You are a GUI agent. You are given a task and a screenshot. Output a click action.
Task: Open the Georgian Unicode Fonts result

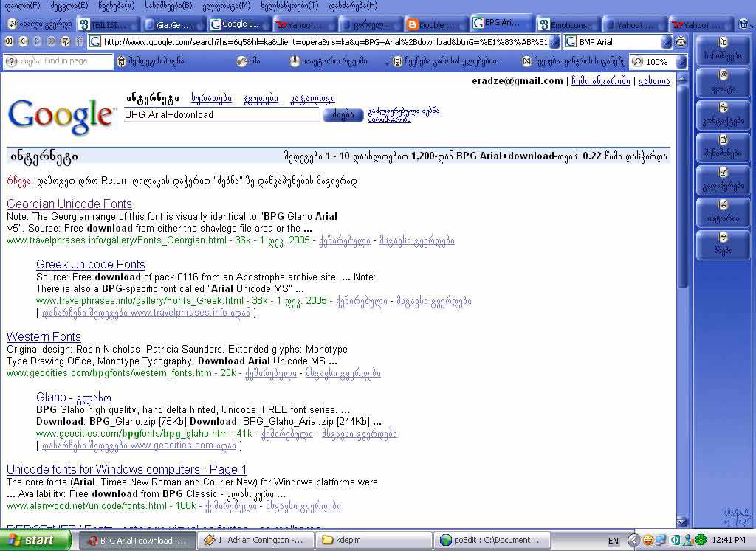(x=69, y=204)
